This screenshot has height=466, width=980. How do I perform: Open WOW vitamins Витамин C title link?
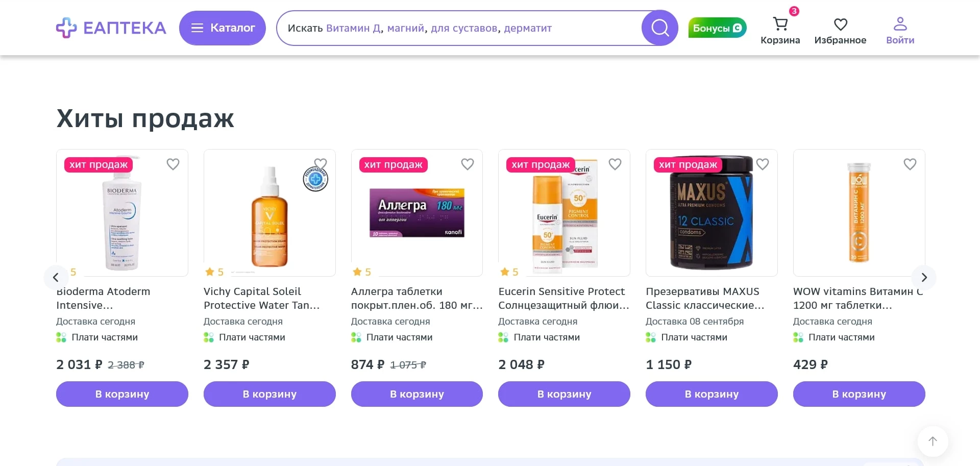pyautogui.click(x=857, y=298)
